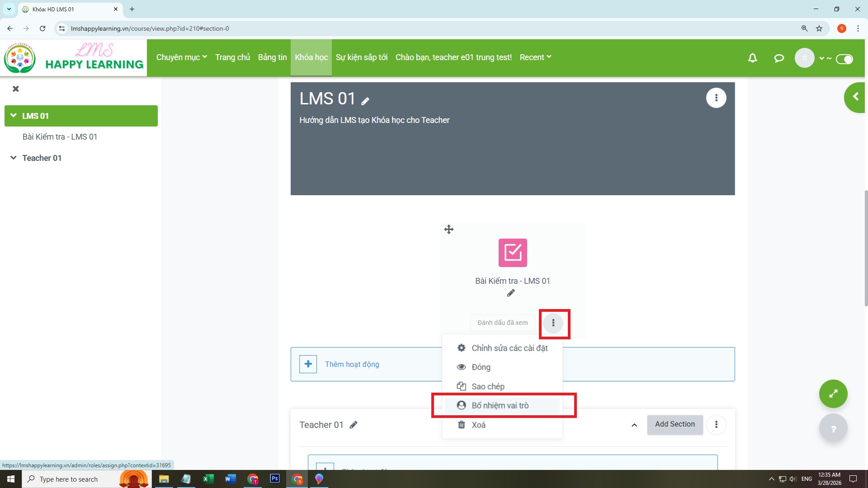868x488 pixels.
Task: Open the pink Bài Kiểm tra quiz icon
Action: point(513,253)
